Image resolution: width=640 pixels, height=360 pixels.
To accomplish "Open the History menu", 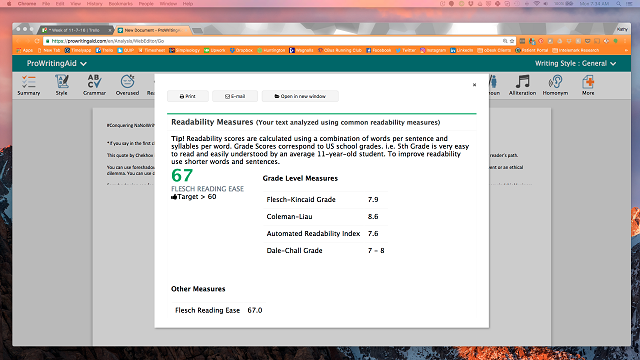I will tap(94, 4).
